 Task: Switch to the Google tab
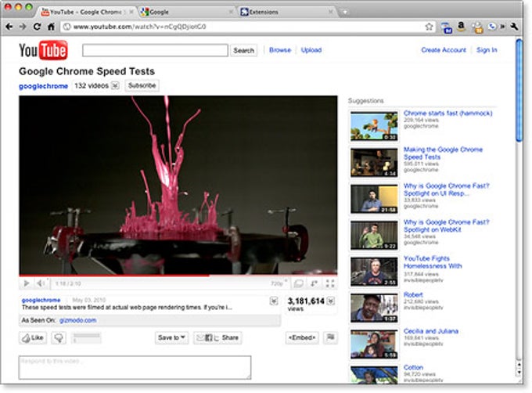(x=184, y=12)
